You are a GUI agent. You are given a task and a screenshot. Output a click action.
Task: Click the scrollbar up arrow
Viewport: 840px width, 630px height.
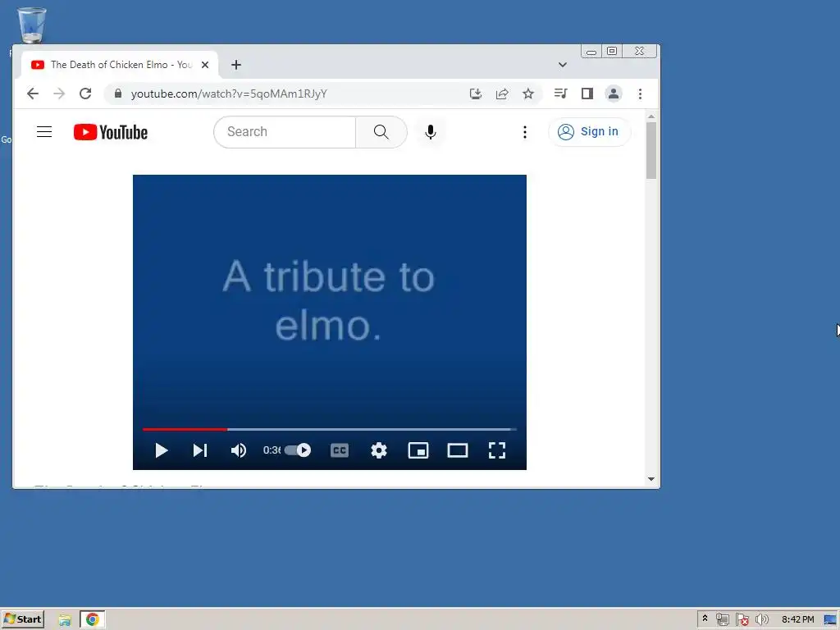coord(651,116)
